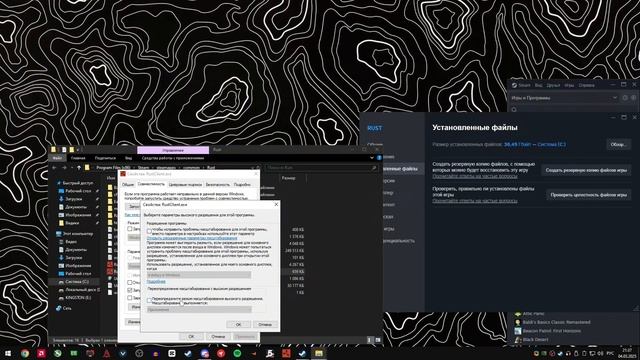Expand Steam Игры и Программы dropdown
The width and height of the screenshot is (640, 360).
tap(615, 98)
